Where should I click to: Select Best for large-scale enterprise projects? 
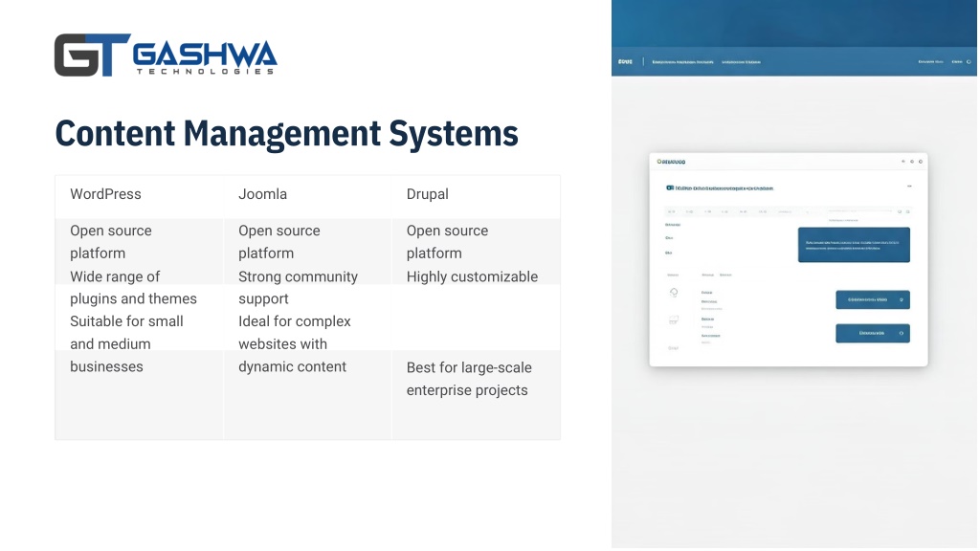pos(469,379)
